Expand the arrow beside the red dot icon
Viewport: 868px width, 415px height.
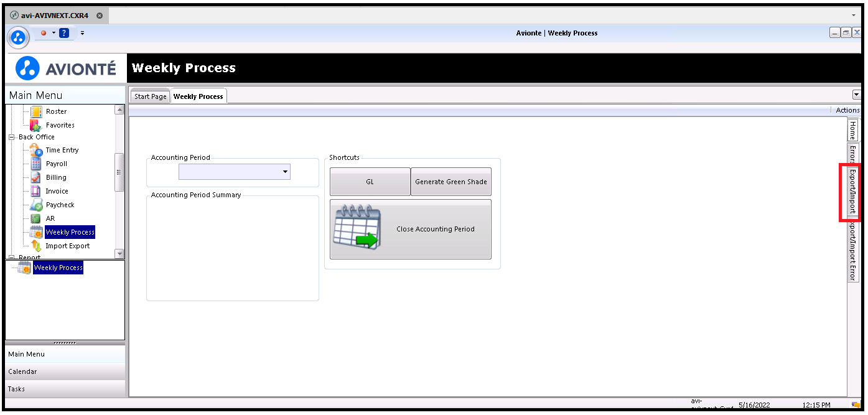pyautogui.click(x=54, y=33)
